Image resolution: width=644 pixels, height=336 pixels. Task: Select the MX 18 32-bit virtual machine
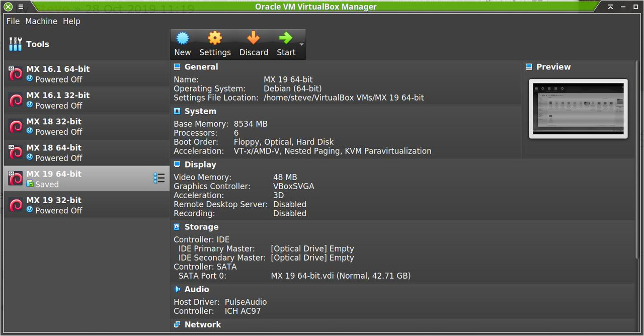coord(87,126)
